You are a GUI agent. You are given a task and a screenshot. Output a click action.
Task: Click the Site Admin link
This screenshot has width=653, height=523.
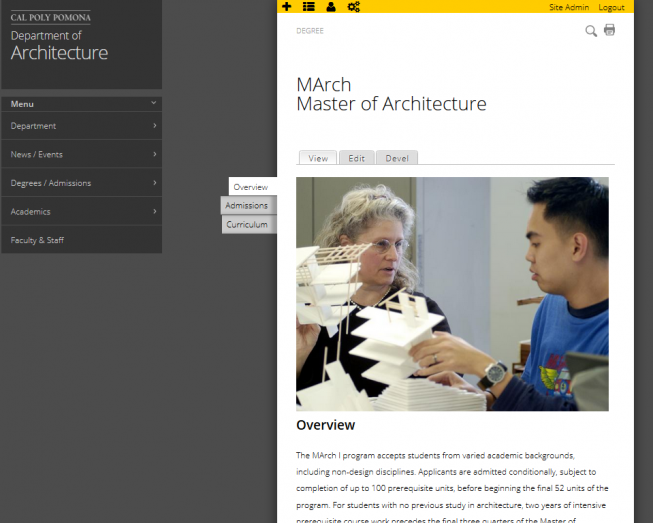(569, 7)
